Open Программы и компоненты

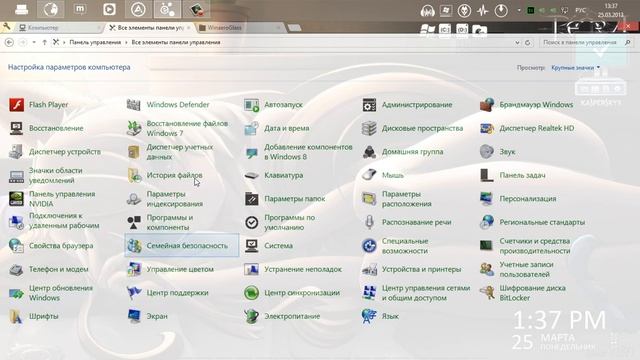(169, 222)
